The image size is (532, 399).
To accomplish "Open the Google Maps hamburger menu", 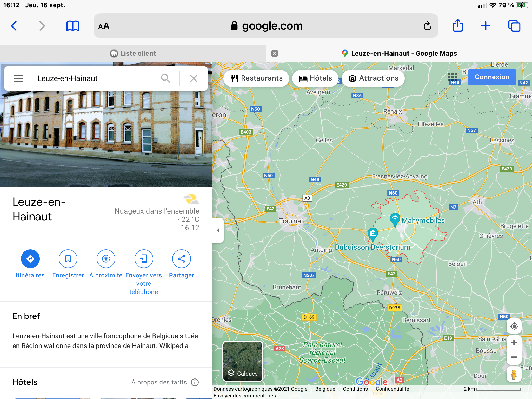I will pyautogui.click(x=19, y=78).
